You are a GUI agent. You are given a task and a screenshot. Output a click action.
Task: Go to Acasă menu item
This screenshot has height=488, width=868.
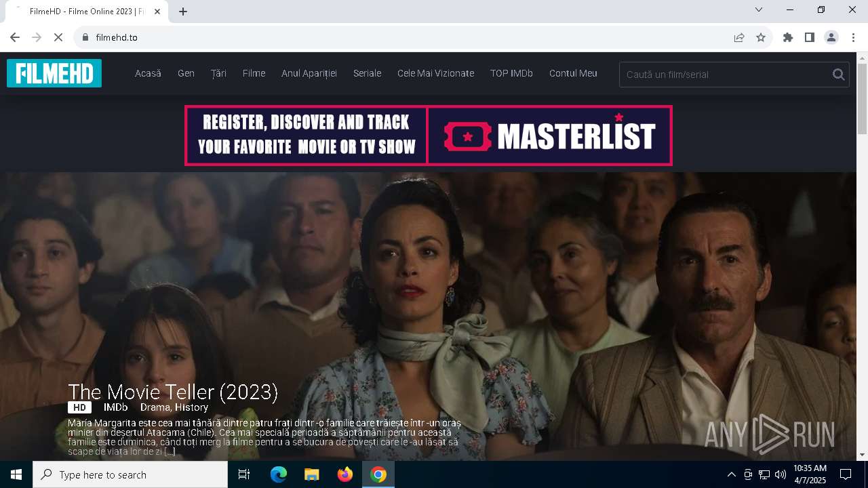[x=148, y=73]
